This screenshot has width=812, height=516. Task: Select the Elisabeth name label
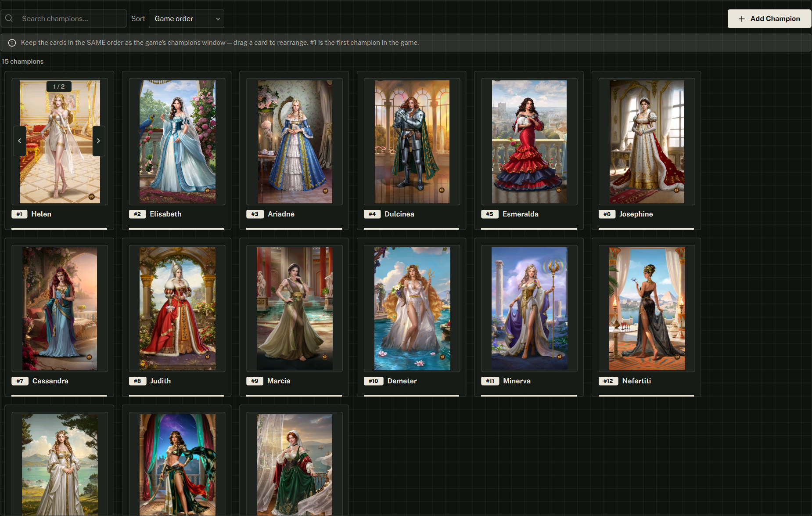(165, 214)
